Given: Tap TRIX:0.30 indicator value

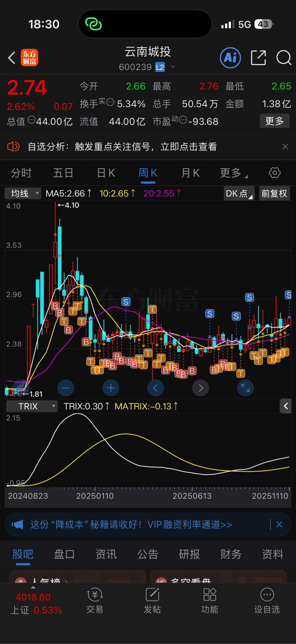Looking at the screenshot, I should [x=86, y=406].
